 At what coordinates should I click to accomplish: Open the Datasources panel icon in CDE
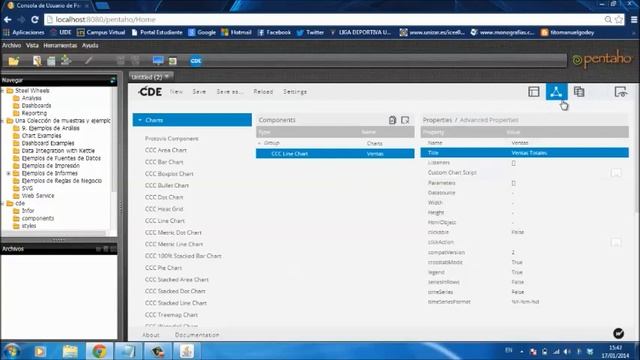[579, 92]
